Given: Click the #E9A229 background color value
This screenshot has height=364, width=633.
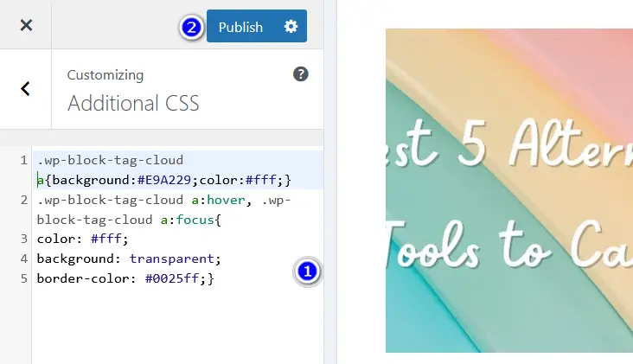Looking at the screenshot, I should [164, 180].
